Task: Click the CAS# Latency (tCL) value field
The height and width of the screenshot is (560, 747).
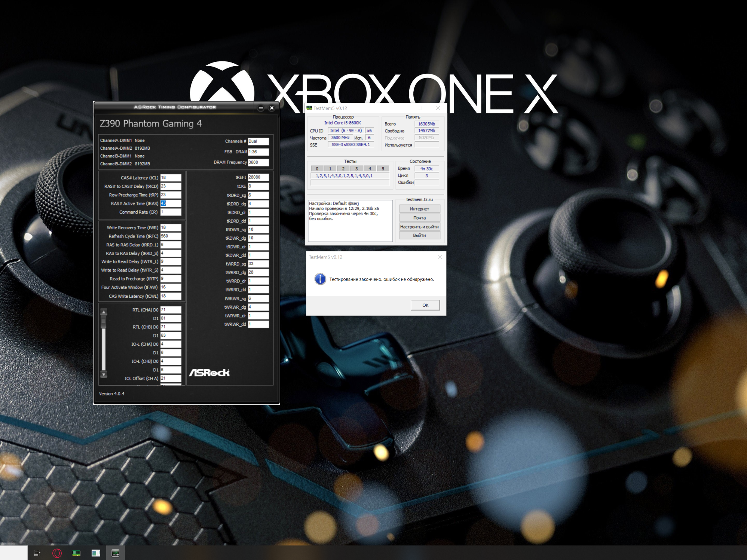Action: tap(171, 178)
